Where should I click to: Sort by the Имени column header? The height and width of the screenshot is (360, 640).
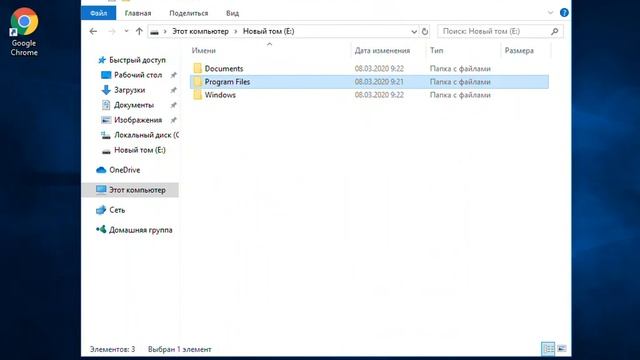pos(204,51)
